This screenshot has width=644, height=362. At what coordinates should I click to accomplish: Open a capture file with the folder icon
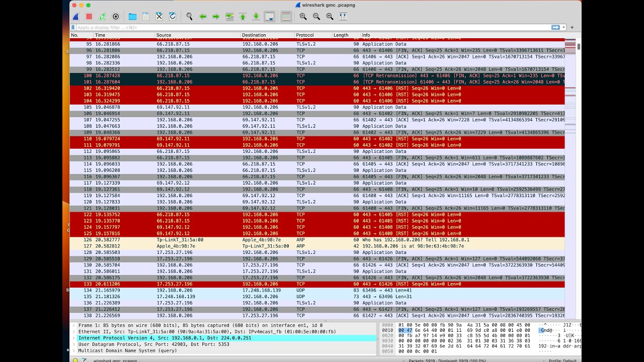pyautogui.click(x=132, y=17)
